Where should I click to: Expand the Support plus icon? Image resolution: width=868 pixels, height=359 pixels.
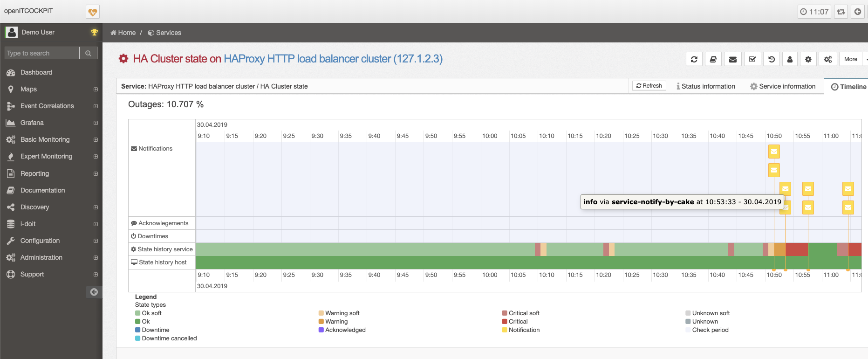pos(96,274)
